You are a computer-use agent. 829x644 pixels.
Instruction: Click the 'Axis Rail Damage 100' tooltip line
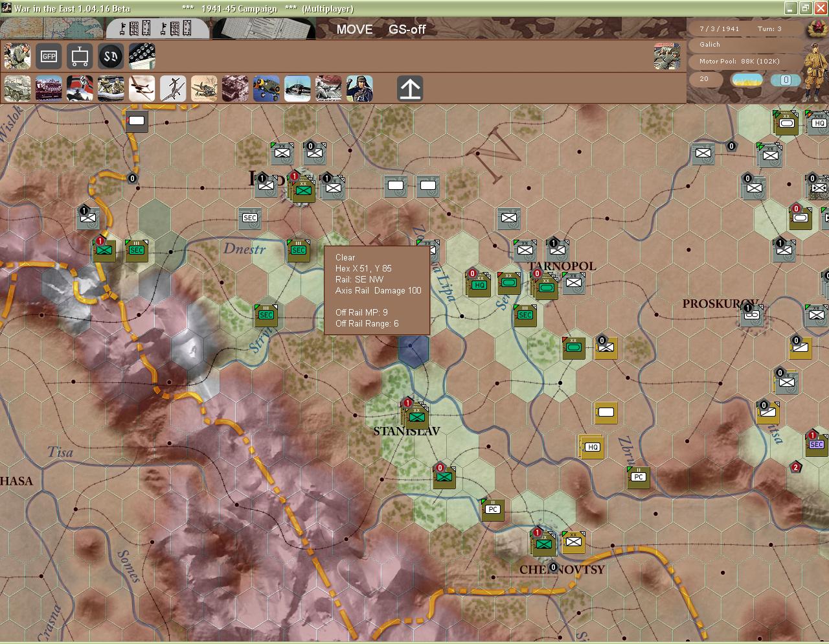coord(378,291)
